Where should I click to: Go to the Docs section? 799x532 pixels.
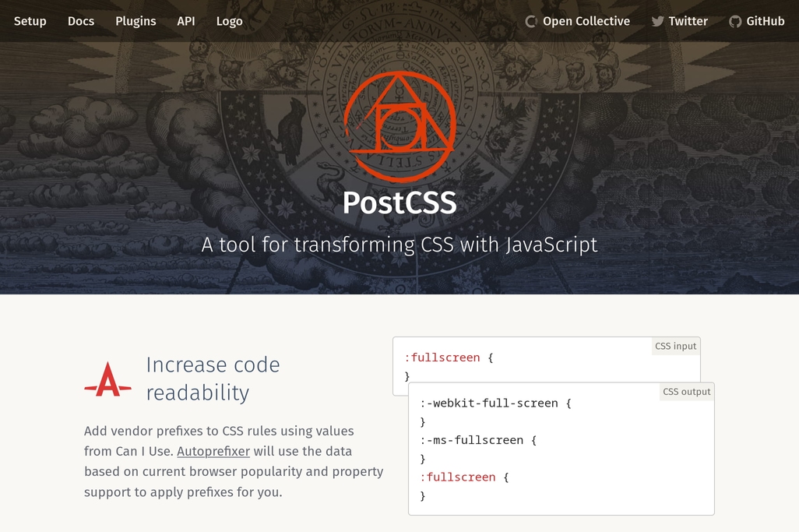tap(81, 21)
